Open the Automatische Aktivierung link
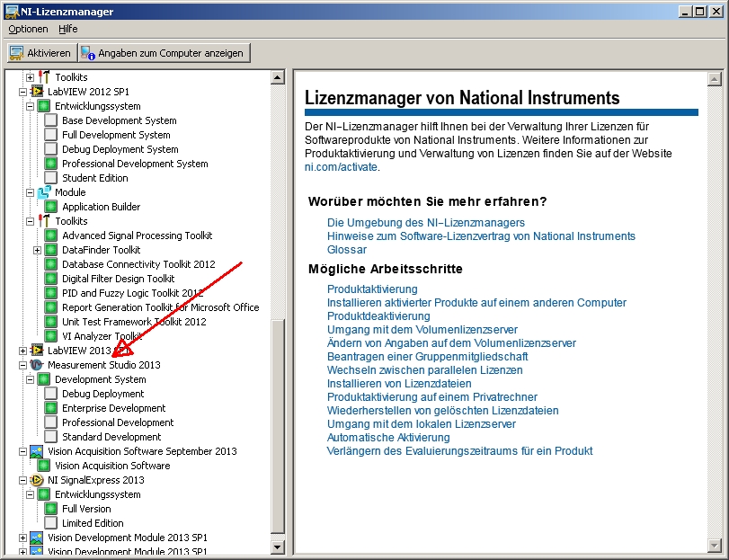The height and width of the screenshot is (560, 729). pyautogui.click(x=388, y=438)
